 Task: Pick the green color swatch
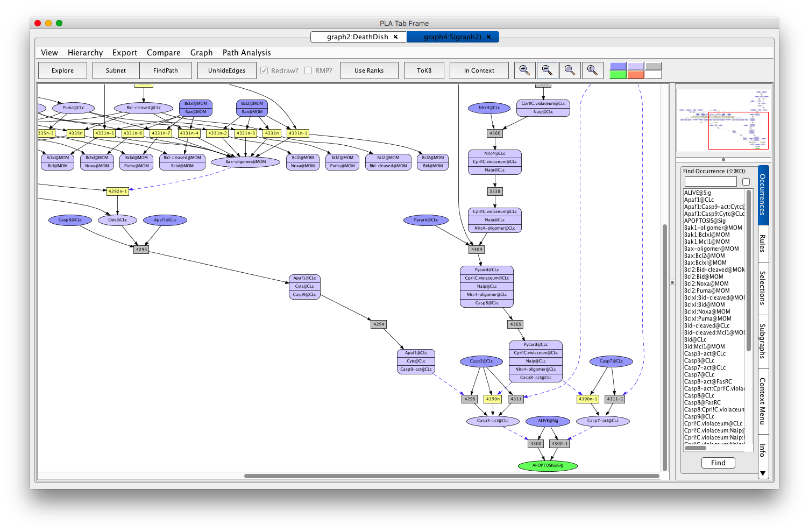click(618, 75)
